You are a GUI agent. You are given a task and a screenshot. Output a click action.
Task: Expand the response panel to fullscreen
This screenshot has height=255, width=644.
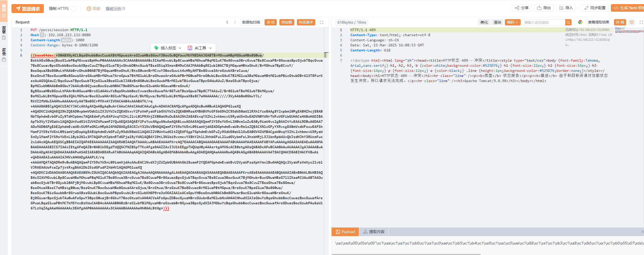[x=641, y=22]
